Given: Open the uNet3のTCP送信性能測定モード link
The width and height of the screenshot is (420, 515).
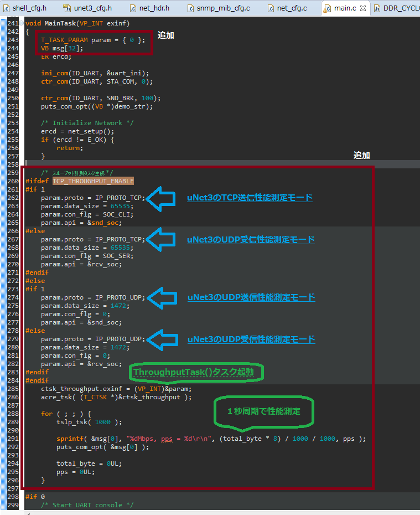Looking at the screenshot, I should (250, 198).
